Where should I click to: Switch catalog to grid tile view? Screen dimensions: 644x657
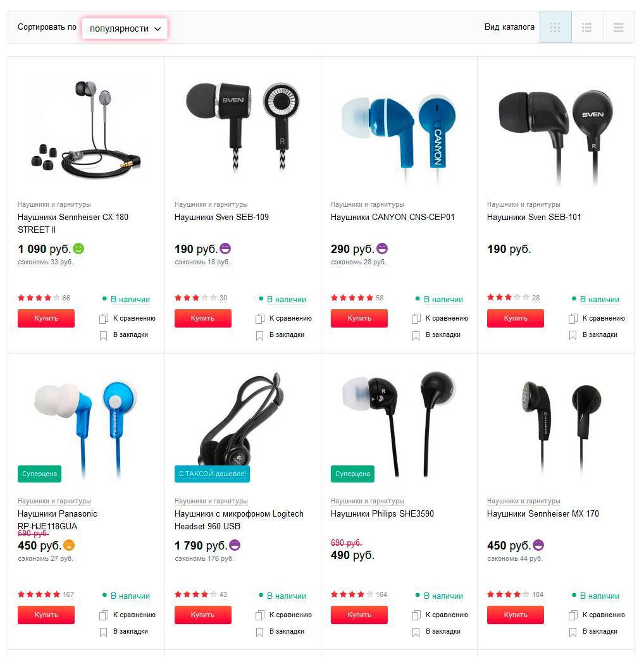pos(555,27)
